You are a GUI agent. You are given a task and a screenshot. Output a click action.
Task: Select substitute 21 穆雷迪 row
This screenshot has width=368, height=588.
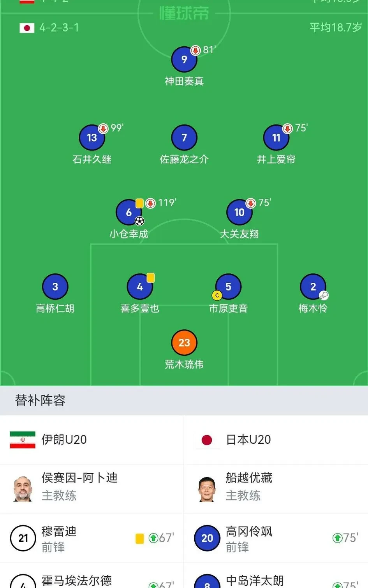[92, 538]
